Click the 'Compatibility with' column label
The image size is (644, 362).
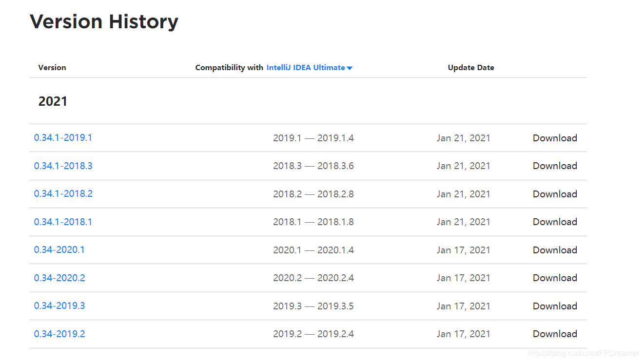click(x=229, y=68)
